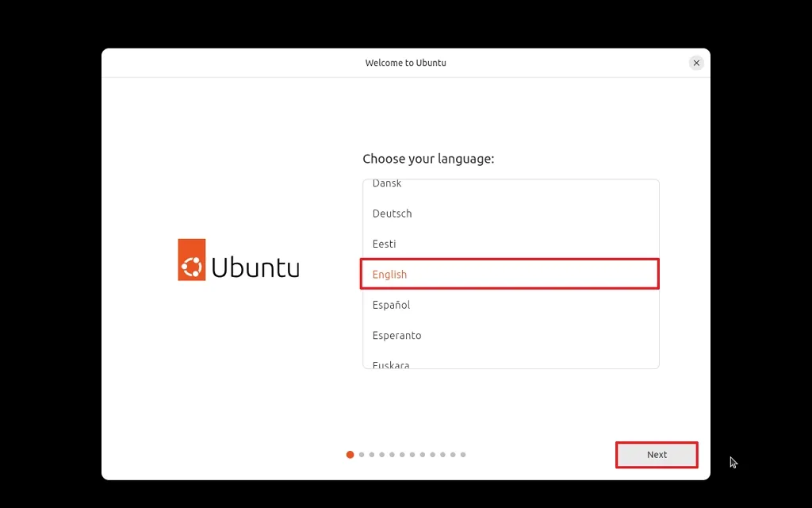Click the Next button to continue setup

pos(657,455)
